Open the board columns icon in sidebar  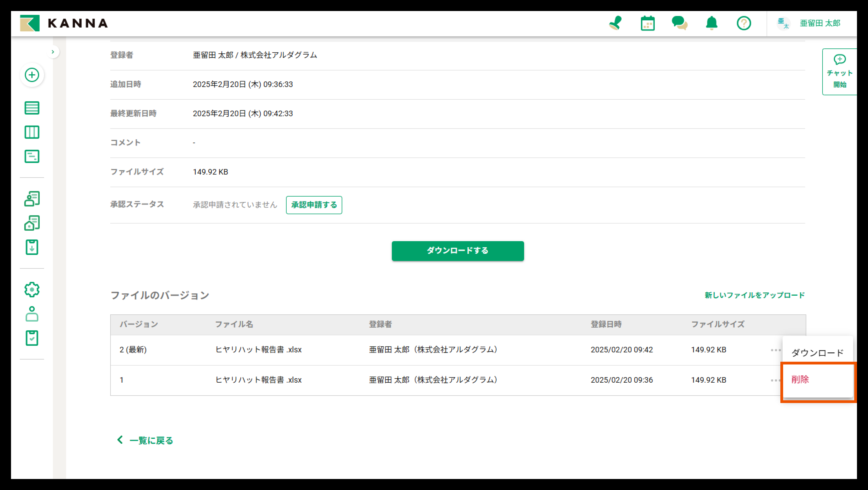click(x=32, y=132)
